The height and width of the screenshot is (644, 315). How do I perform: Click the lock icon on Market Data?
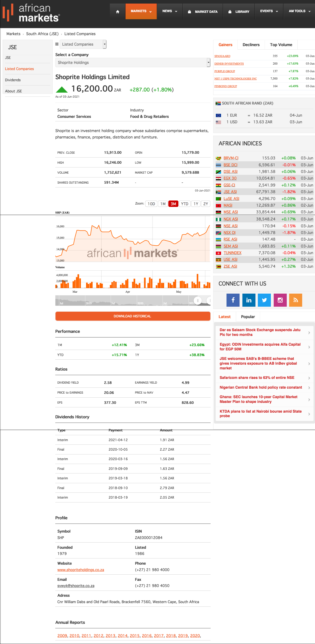point(190,11)
